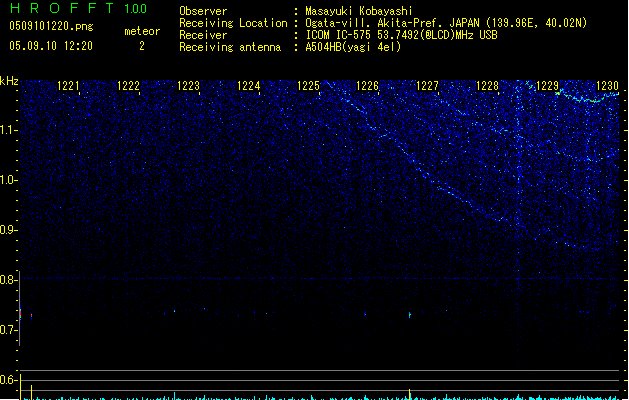
Task: Click the 0.9 kHz axis label
Action: [x=8, y=230]
